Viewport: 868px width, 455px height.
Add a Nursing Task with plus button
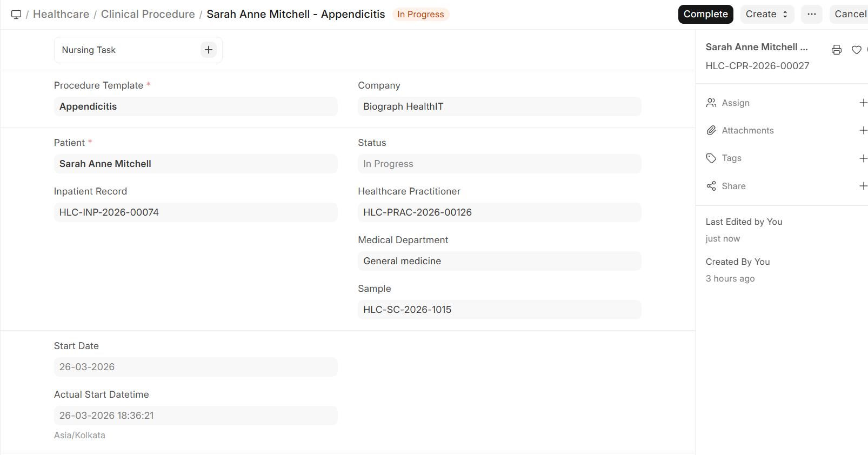pyautogui.click(x=209, y=50)
